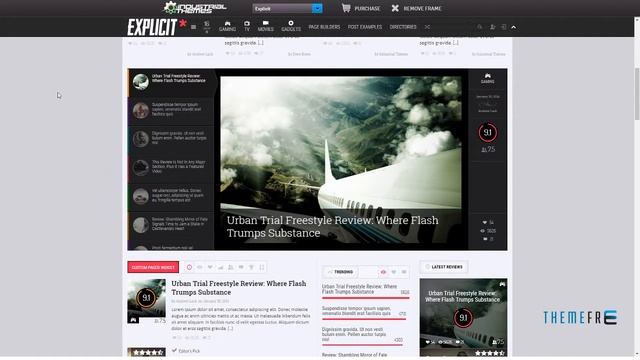The image size is (640, 360).
Task: Click the search magnifier icon in navbar
Action: pyautogui.click(x=480, y=27)
